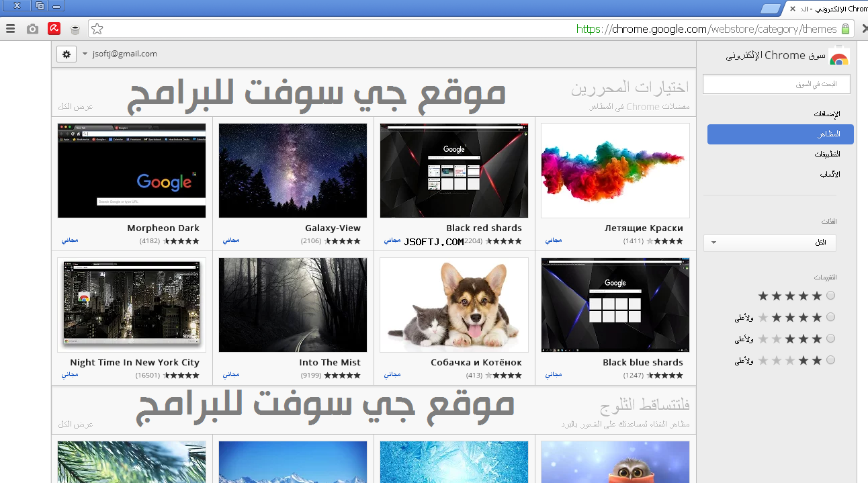Image resolution: width=868 pixels, height=483 pixels.
Task: Open the الألعاب games category
Action: [x=830, y=174]
